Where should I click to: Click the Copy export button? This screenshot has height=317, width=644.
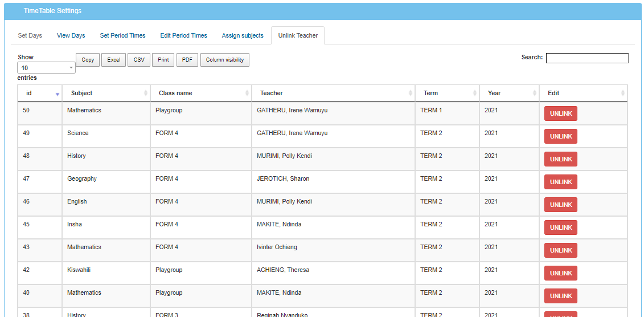[88, 60]
